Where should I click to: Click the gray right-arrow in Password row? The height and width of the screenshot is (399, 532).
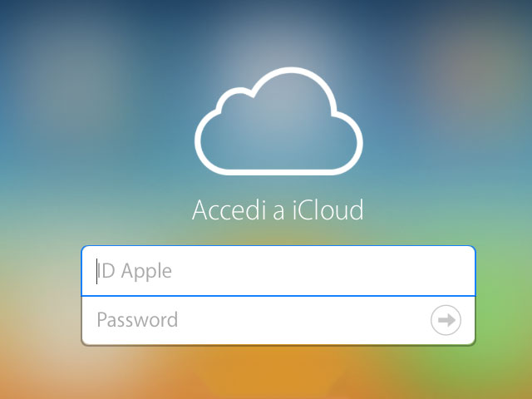point(446,320)
